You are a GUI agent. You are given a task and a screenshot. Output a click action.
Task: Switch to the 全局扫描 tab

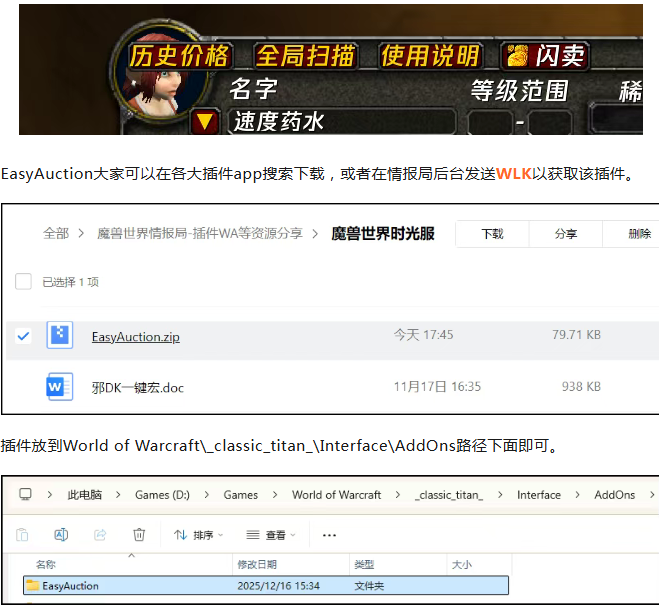click(x=306, y=56)
